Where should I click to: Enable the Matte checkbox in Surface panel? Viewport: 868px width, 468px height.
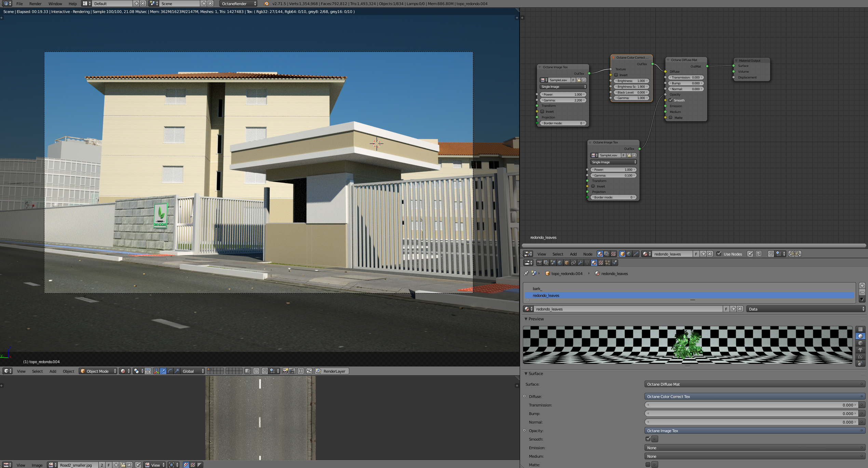(x=648, y=465)
